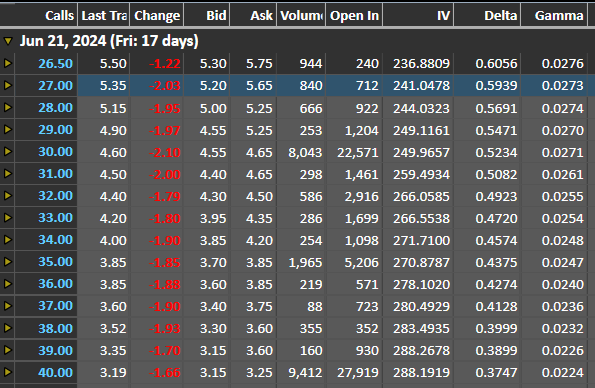The height and width of the screenshot is (388, 595).
Task: Sort by the Bid column header
Action: (x=207, y=15)
